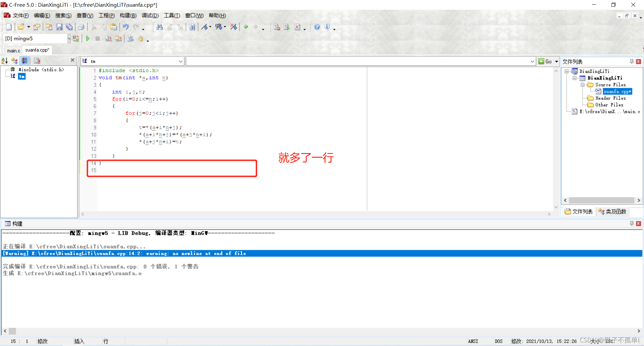Close the symbol panel with its X button
644x346 pixels.
tap(72, 60)
